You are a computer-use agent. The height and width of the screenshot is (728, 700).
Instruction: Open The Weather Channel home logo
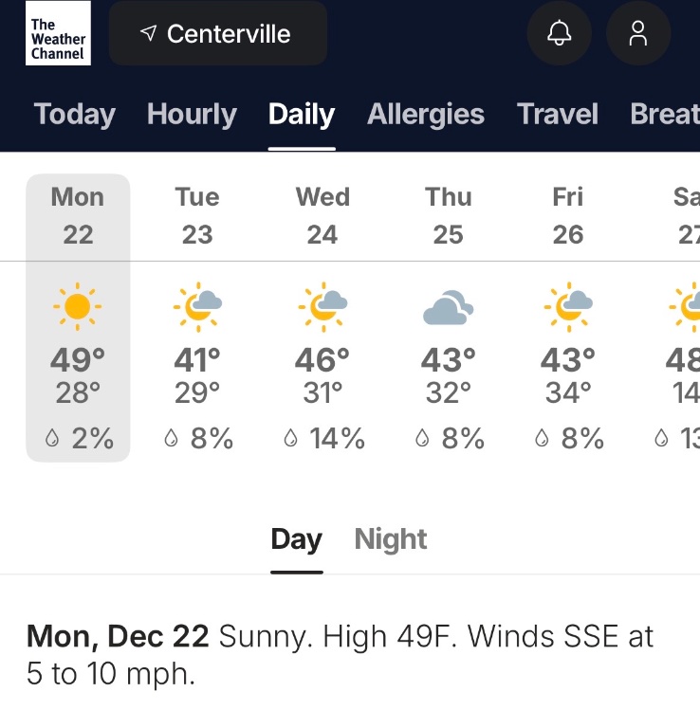click(x=58, y=34)
